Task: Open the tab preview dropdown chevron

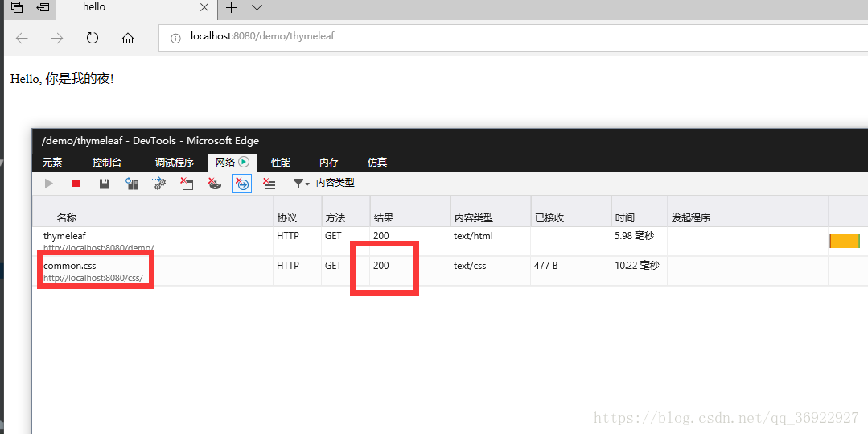Action: pos(257,8)
